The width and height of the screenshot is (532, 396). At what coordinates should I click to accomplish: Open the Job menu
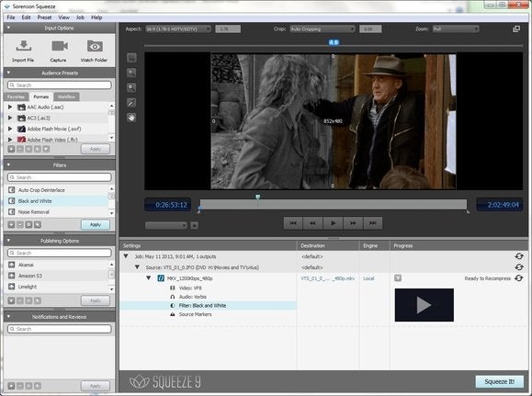coord(80,17)
